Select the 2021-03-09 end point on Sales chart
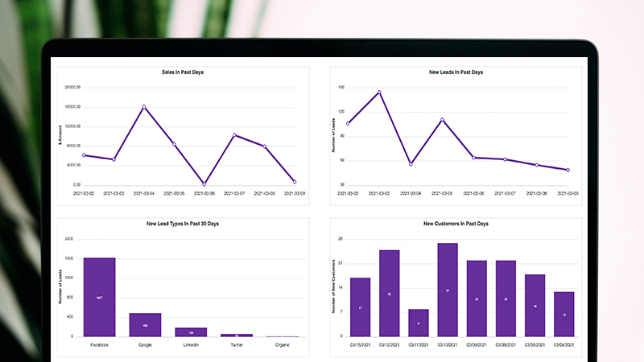 [294, 182]
